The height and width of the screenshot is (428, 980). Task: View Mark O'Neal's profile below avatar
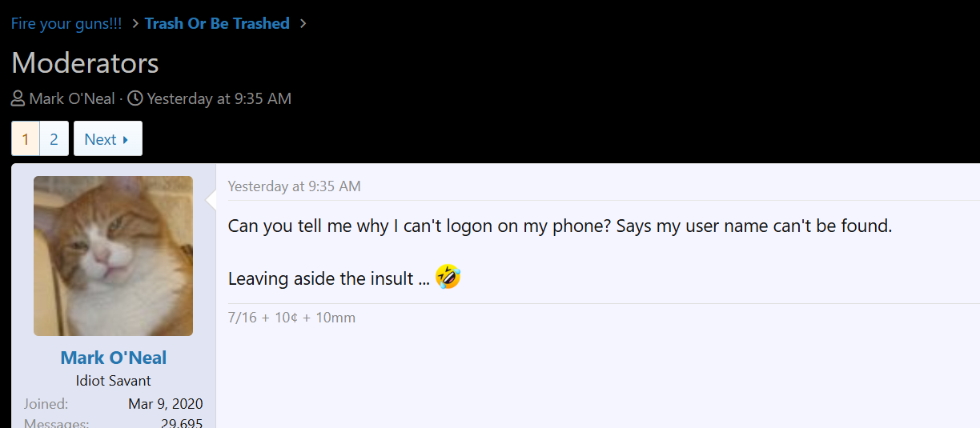pyautogui.click(x=113, y=358)
